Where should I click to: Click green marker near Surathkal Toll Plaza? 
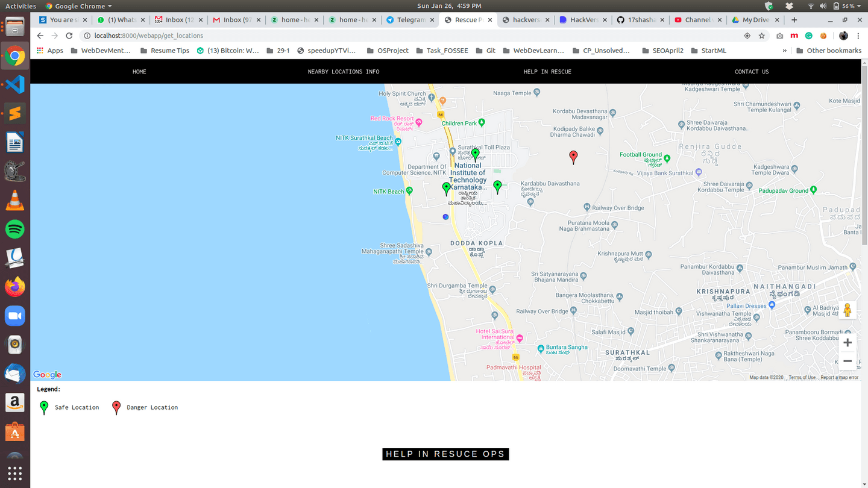pyautogui.click(x=475, y=154)
